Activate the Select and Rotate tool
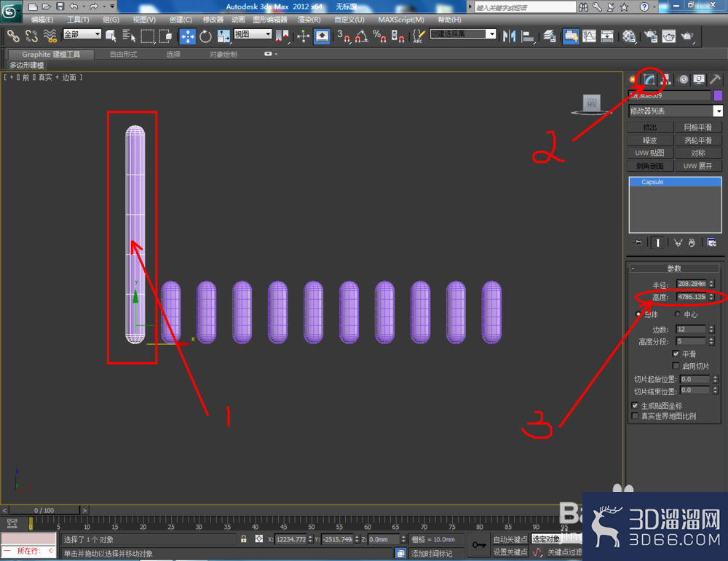The width and height of the screenshot is (728, 561). tap(206, 36)
